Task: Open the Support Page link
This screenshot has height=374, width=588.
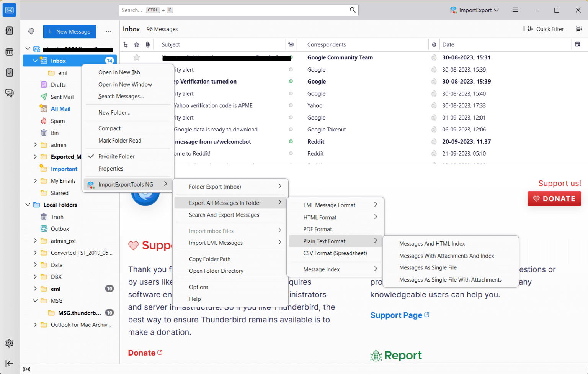Action: coord(396,315)
